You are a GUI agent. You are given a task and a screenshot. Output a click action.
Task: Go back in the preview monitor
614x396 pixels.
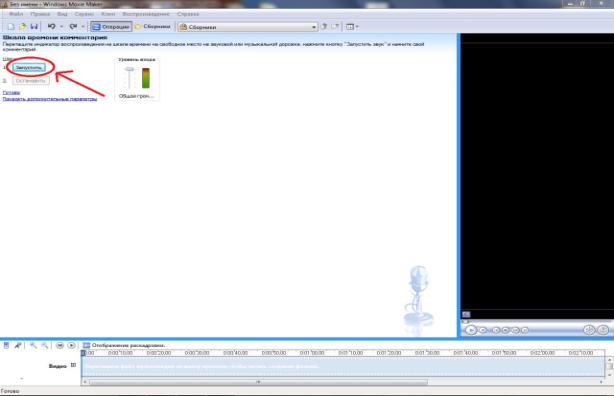coord(496,330)
